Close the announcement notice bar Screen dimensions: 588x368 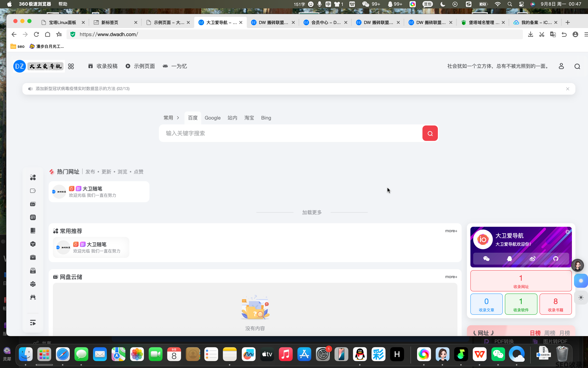[x=568, y=89]
